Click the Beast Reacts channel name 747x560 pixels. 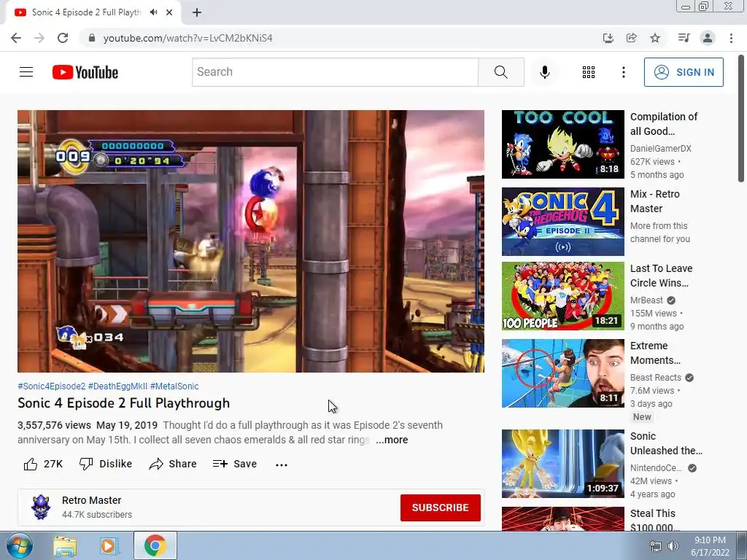point(656,378)
